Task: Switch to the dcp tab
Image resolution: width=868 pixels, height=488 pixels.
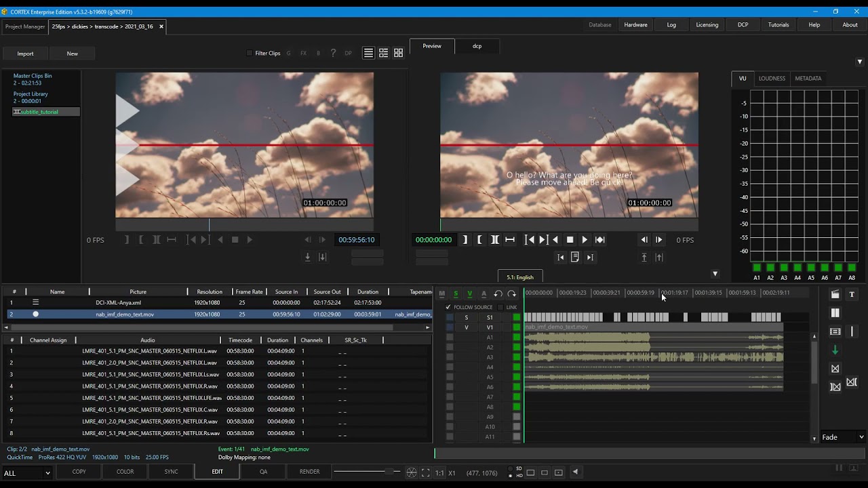Action: point(477,46)
